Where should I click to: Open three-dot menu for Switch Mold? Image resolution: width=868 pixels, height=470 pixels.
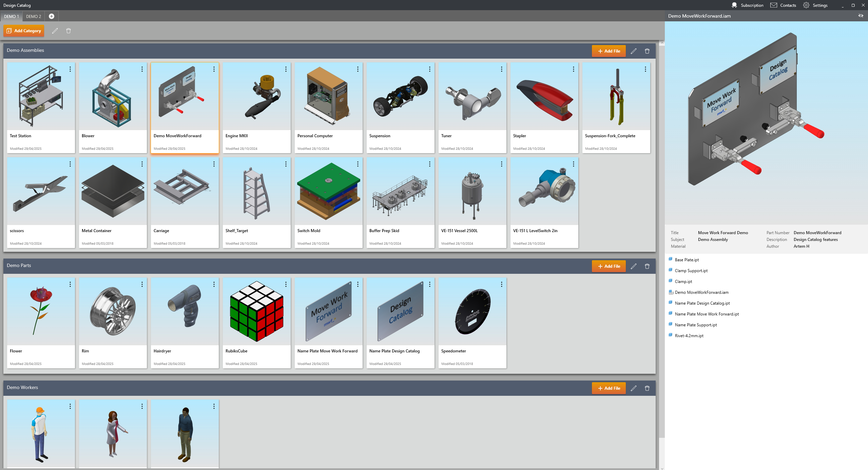[x=358, y=164]
